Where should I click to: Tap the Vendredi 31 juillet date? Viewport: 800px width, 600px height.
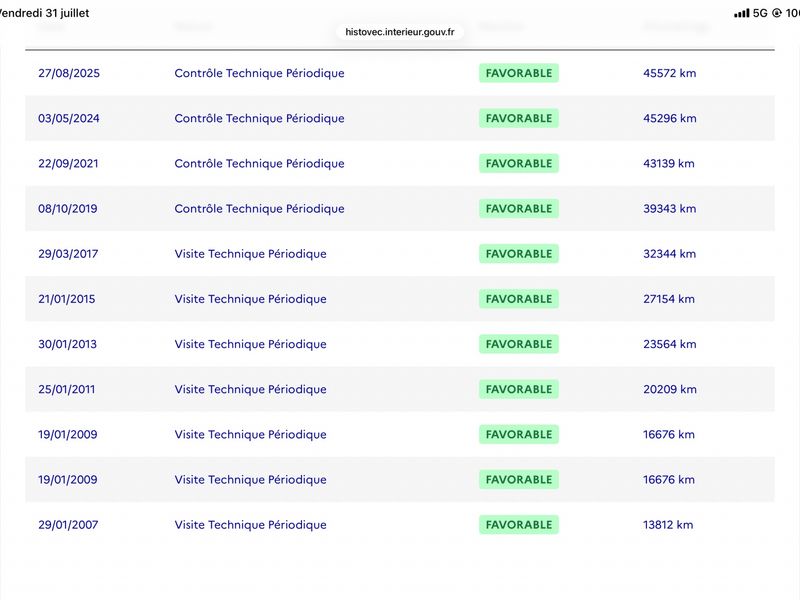pos(44,13)
